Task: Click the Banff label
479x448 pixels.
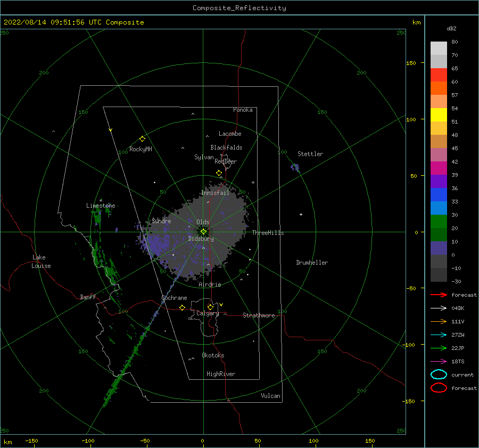Action: coord(88,297)
